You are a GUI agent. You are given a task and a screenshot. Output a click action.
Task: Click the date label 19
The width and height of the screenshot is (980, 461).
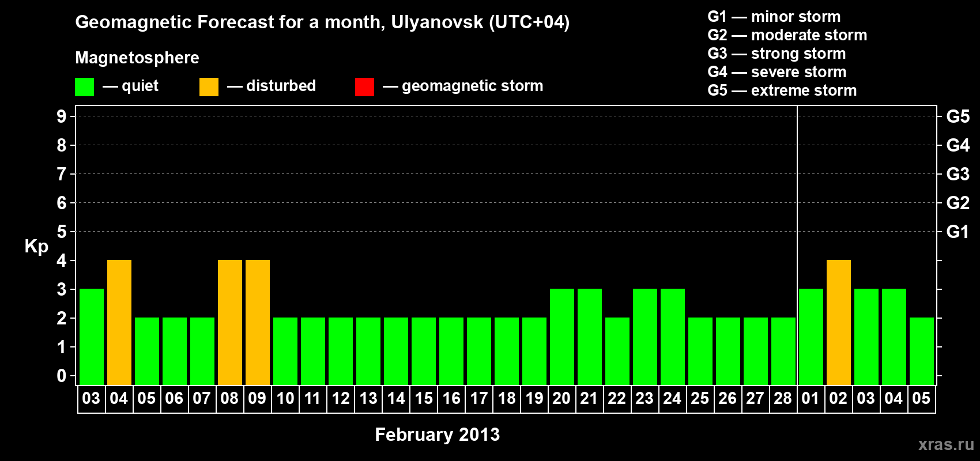pos(534,398)
